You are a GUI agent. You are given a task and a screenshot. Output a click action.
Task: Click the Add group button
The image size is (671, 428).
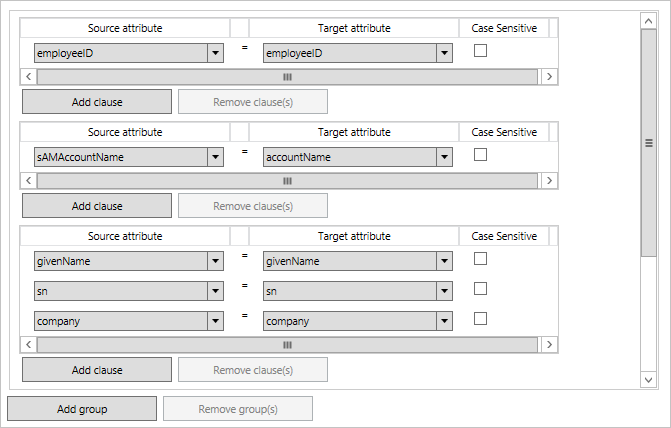pyautogui.click(x=82, y=408)
